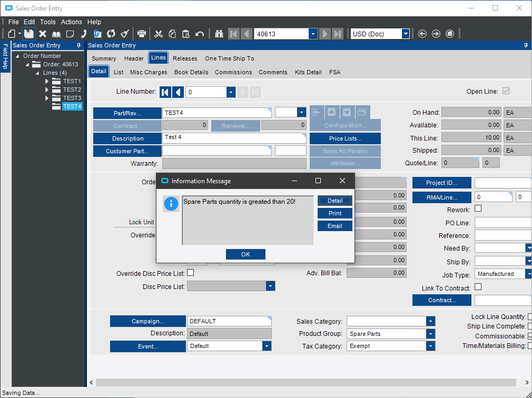Open the Disc Price List dropdown
The image size is (532, 398).
pyautogui.click(x=270, y=286)
